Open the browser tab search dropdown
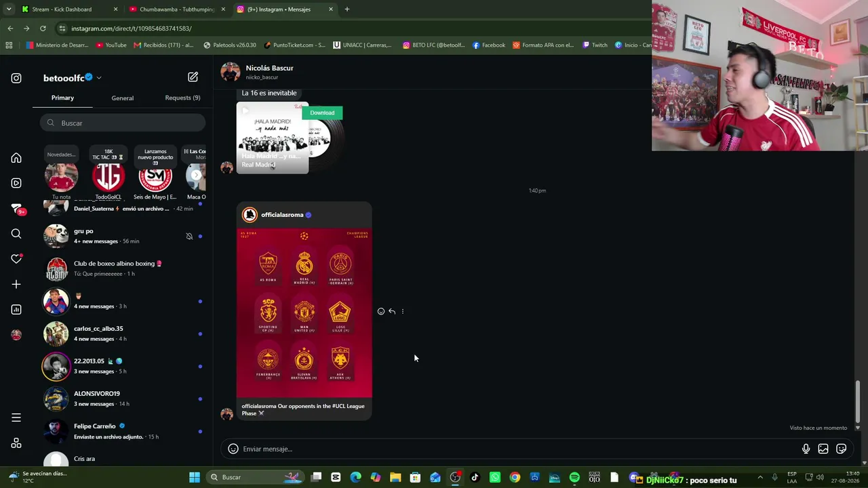 [9, 9]
